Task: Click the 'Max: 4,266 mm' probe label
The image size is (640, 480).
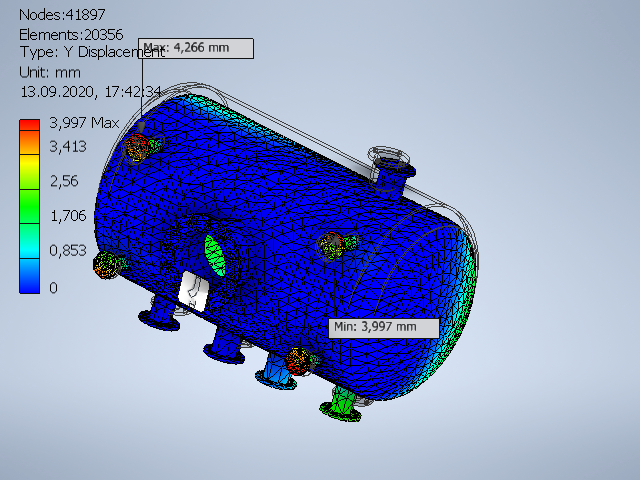Action: (196, 49)
